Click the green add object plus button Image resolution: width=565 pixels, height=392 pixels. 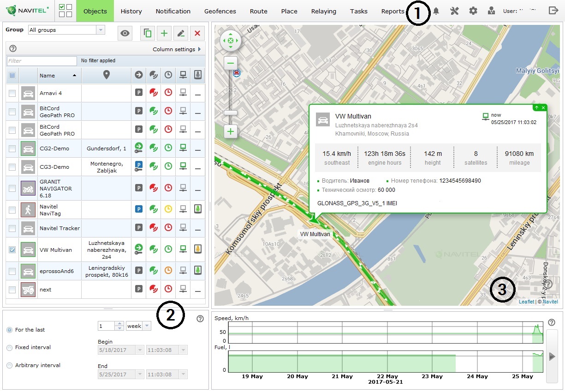click(164, 33)
